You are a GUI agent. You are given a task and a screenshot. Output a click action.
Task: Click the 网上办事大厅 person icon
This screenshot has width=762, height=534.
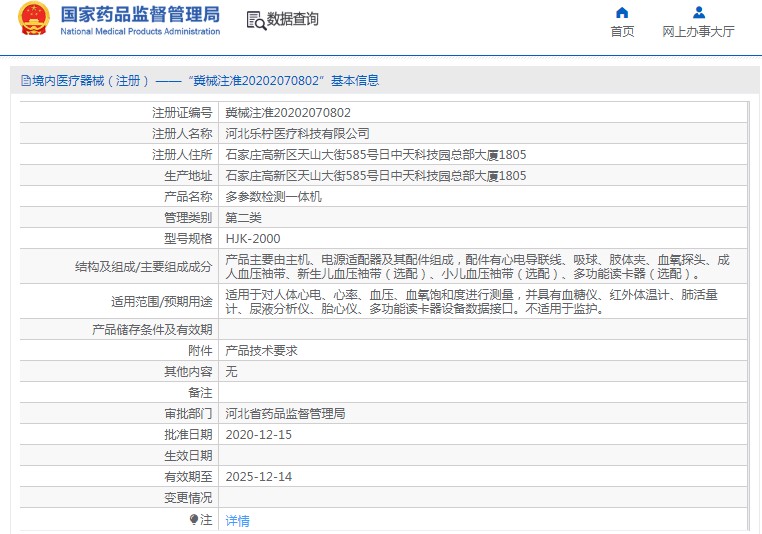pos(699,13)
